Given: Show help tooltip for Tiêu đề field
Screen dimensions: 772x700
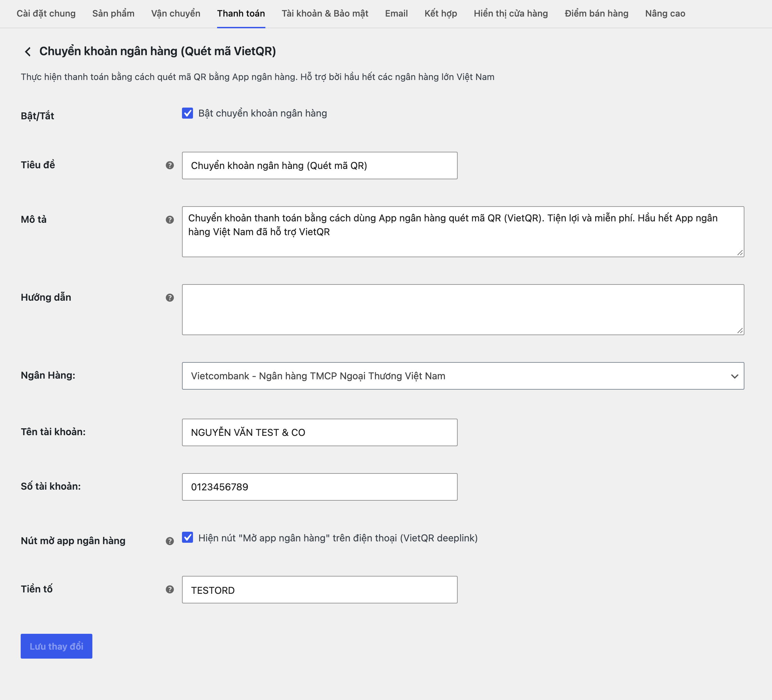Looking at the screenshot, I should click(x=170, y=165).
